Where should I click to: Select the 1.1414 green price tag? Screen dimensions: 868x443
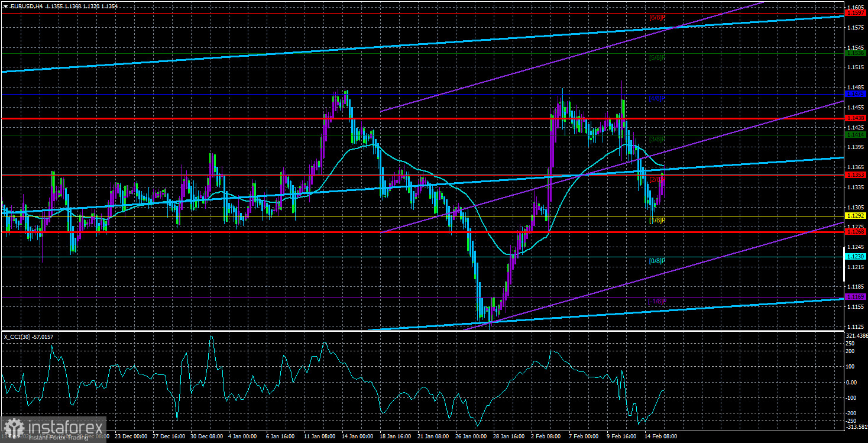coord(855,135)
